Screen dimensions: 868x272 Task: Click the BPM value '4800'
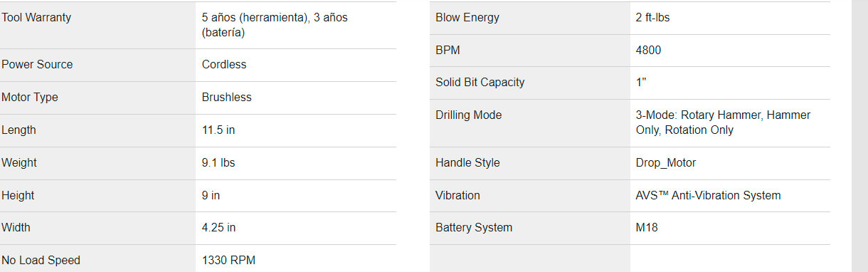point(649,50)
